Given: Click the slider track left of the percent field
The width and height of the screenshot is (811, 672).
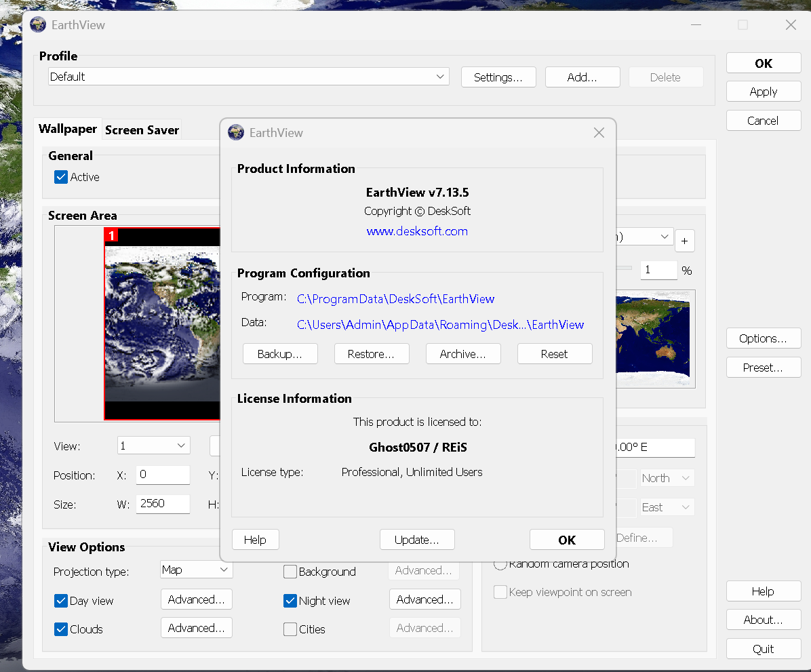Looking at the screenshot, I should point(624,268).
